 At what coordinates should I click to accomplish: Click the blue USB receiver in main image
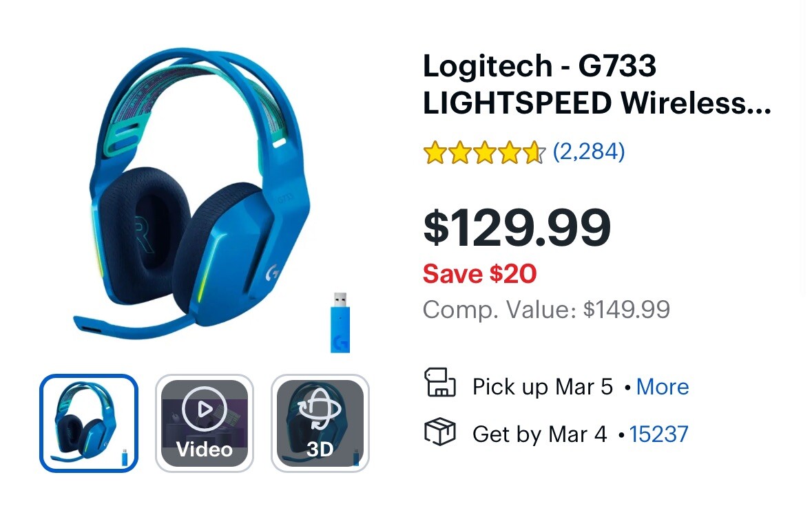point(339,322)
